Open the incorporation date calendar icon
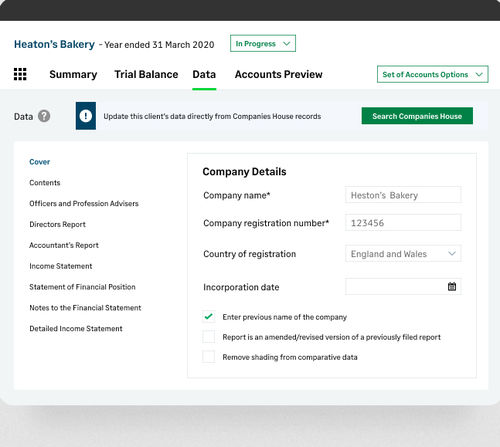This screenshot has width=500, height=447. [x=452, y=286]
